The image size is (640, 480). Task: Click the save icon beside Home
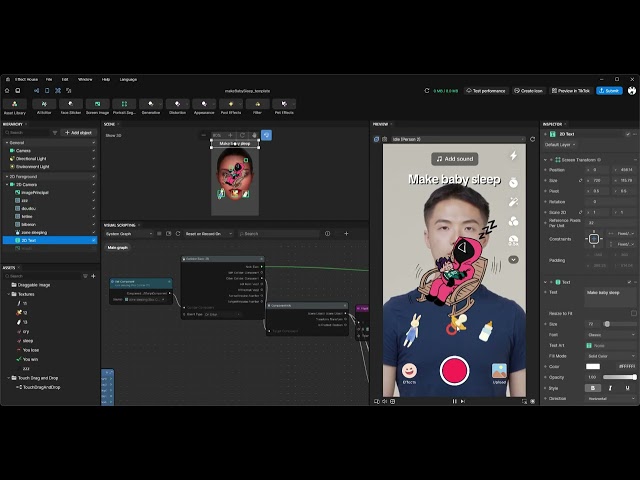click(18, 91)
